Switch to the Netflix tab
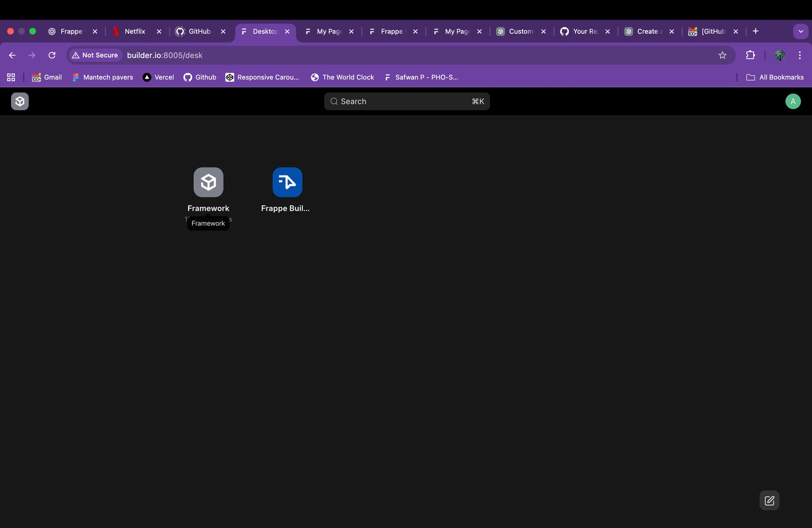Screen dimensions: 812x528 (x=134, y=31)
